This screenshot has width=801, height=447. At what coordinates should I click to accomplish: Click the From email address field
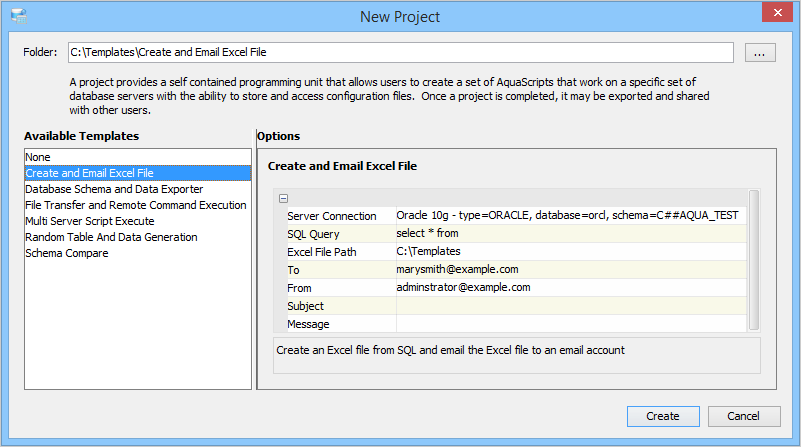coord(570,287)
